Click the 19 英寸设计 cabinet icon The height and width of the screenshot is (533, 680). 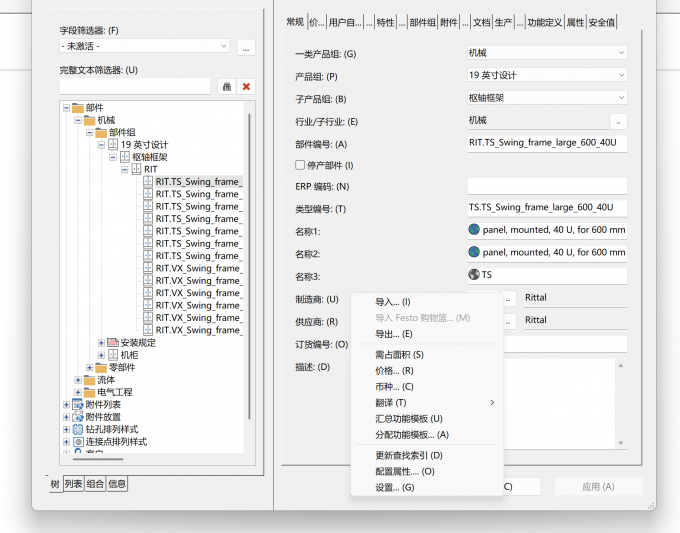113,144
